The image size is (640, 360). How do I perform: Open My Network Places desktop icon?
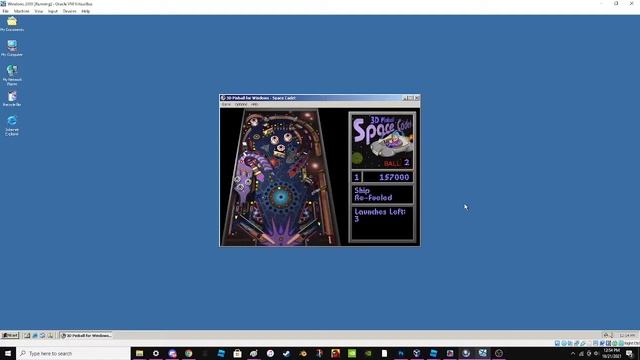[x=12, y=75]
